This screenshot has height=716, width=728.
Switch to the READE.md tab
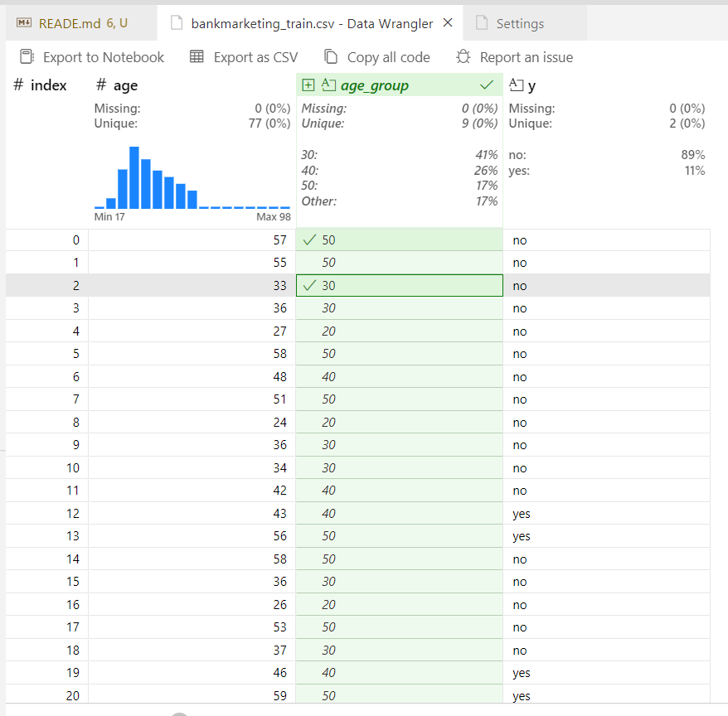click(75, 23)
